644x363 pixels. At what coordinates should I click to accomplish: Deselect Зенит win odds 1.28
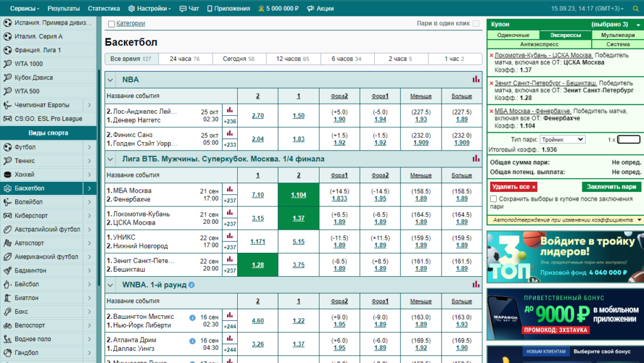(x=258, y=265)
